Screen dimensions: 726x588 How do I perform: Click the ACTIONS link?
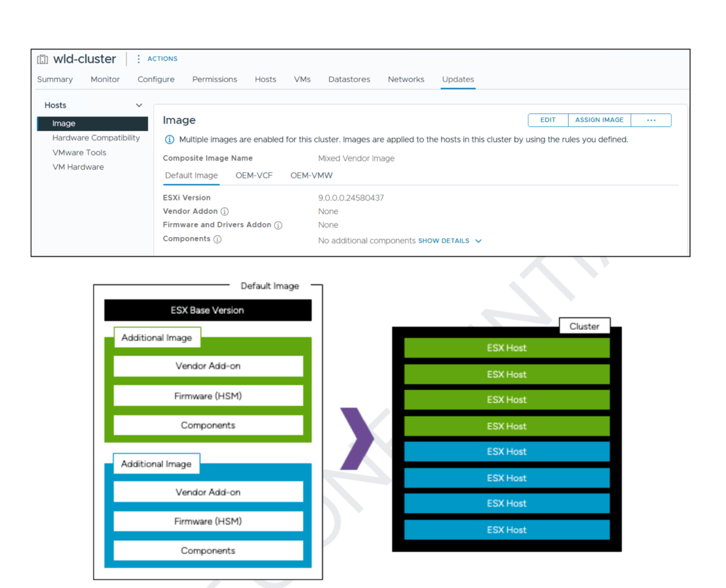[163, 59]
